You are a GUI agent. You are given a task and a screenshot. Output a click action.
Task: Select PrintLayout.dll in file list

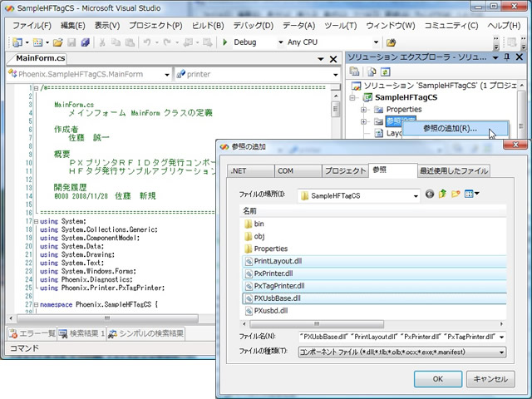pos(375,261)
